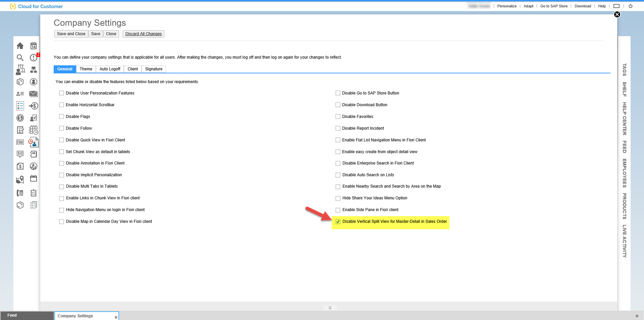Switch to the General tab
This screenshot has height=320, width=644.
point(65,69)
